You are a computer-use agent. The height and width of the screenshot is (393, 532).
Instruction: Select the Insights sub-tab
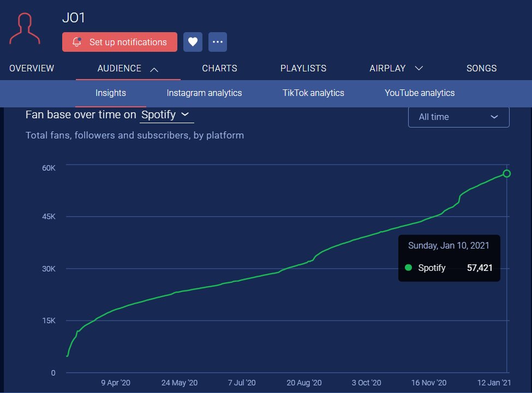point(111,93)
